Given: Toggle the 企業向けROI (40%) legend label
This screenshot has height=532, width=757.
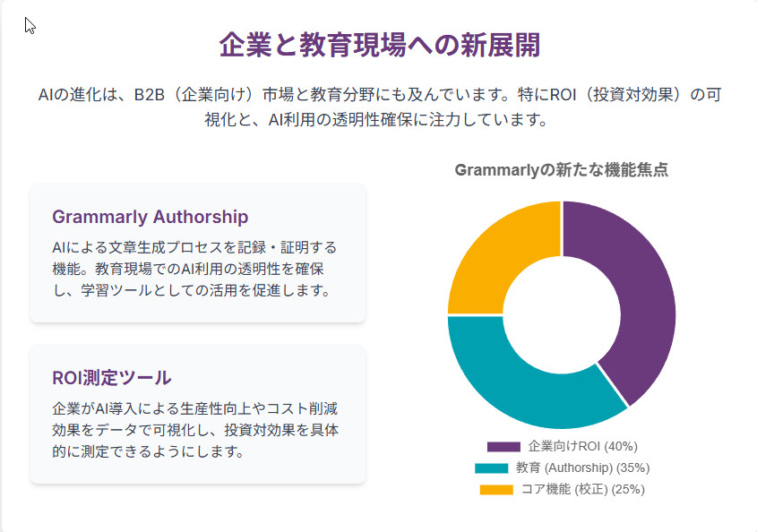Looking at the screenshot, I should [x=582, y=446].
